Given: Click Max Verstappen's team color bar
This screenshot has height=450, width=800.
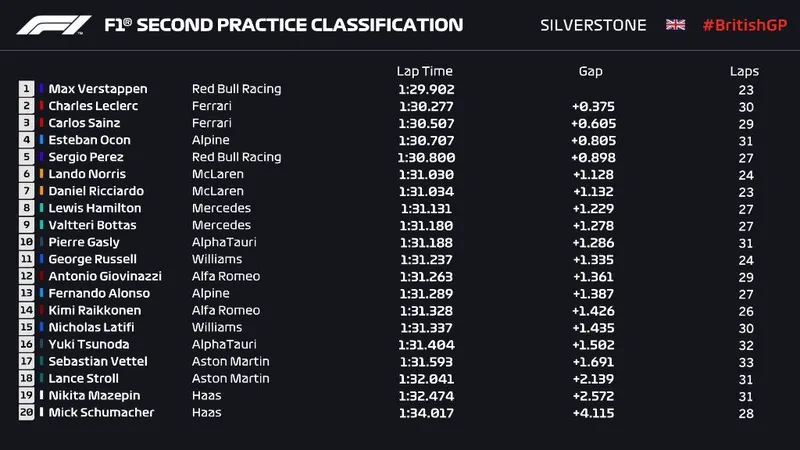Looking at the screenshot, I should coord(42,89).
